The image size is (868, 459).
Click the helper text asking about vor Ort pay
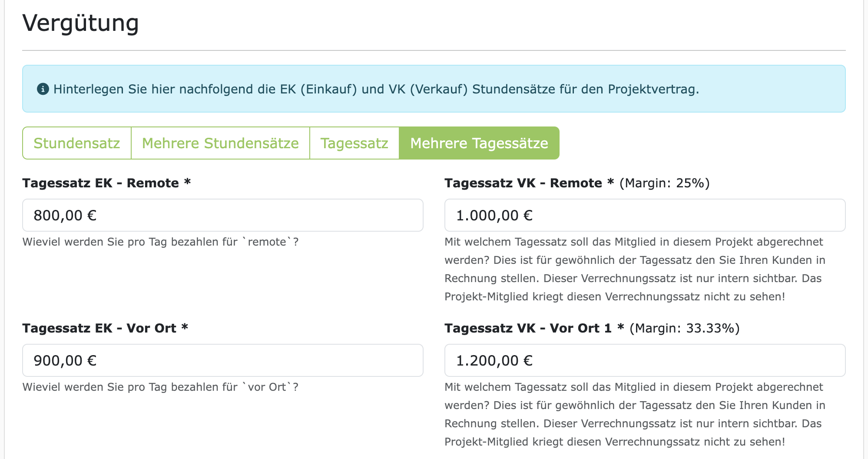pyautogui.click(x=161, y=386)
